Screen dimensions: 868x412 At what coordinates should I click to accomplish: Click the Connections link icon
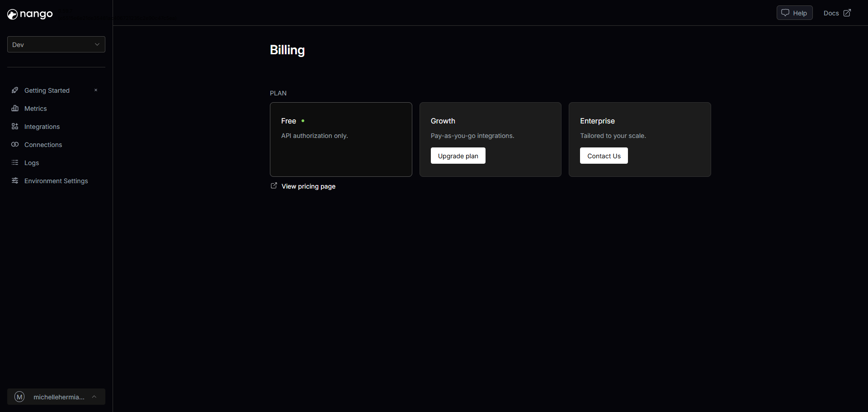[15, 145]
